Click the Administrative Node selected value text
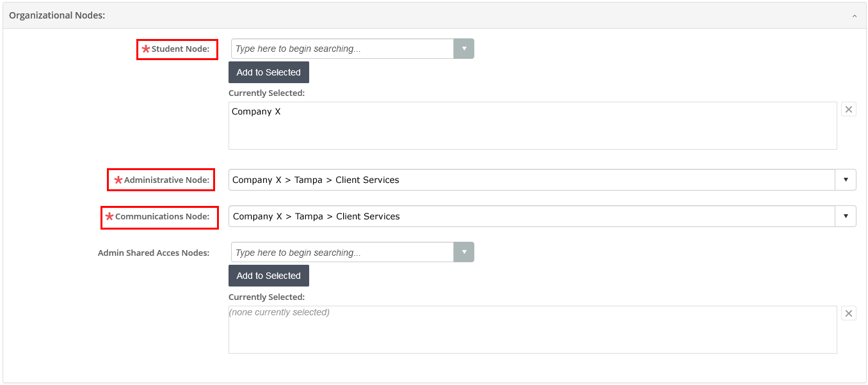868x385 pixels. pos(316,180)
